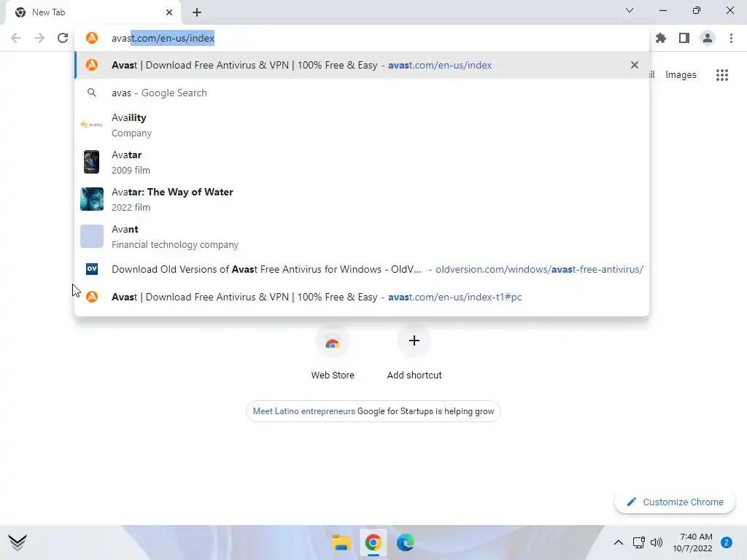Open 'Meet Latino entrepreneurs' link
747x560 pixels.
tap(303, 411)
